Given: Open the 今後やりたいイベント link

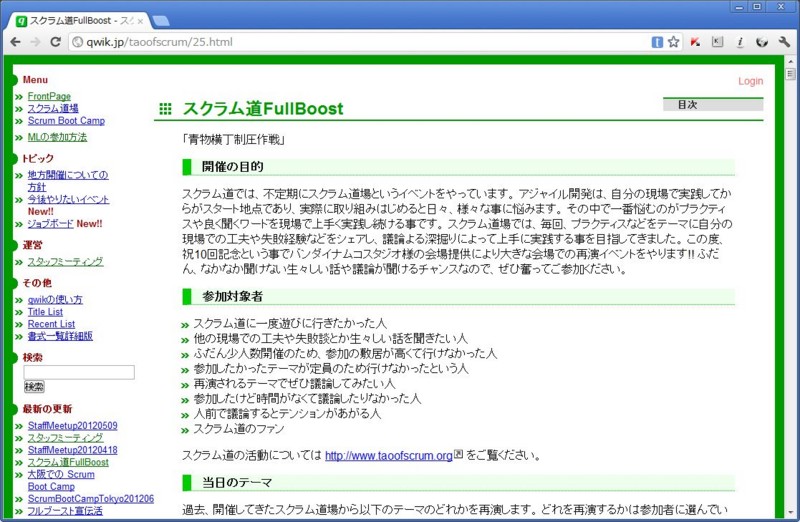Looking at the screenshot, I should point(68,199).
